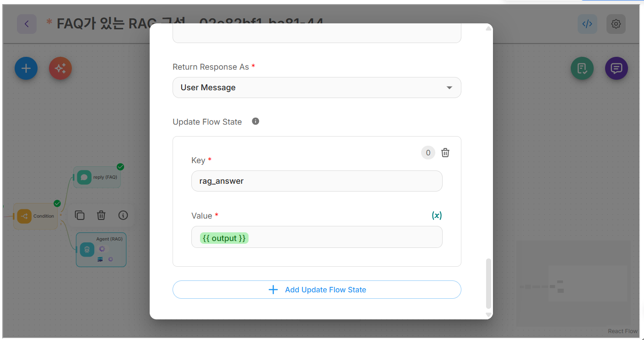Delete the rag_answer flow state entry
This screenshot has width=644, height=340.
(x=445, y=153)
